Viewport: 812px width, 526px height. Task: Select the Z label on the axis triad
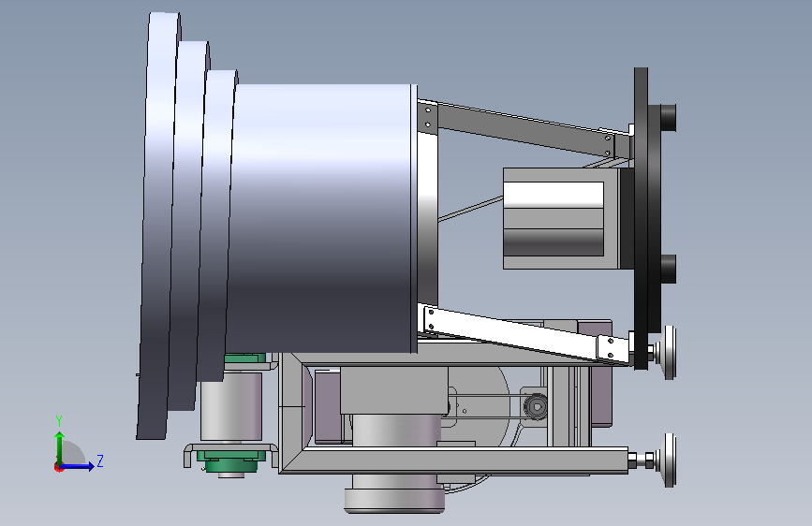pyautogui.click(x=100, y=460)
